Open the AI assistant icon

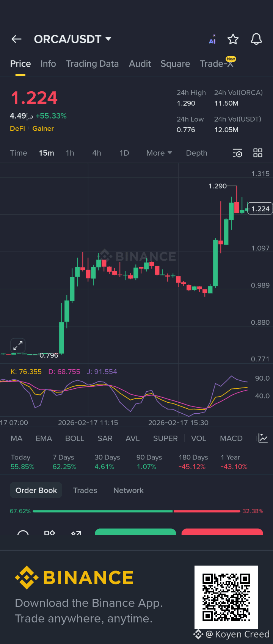point(212,39)
